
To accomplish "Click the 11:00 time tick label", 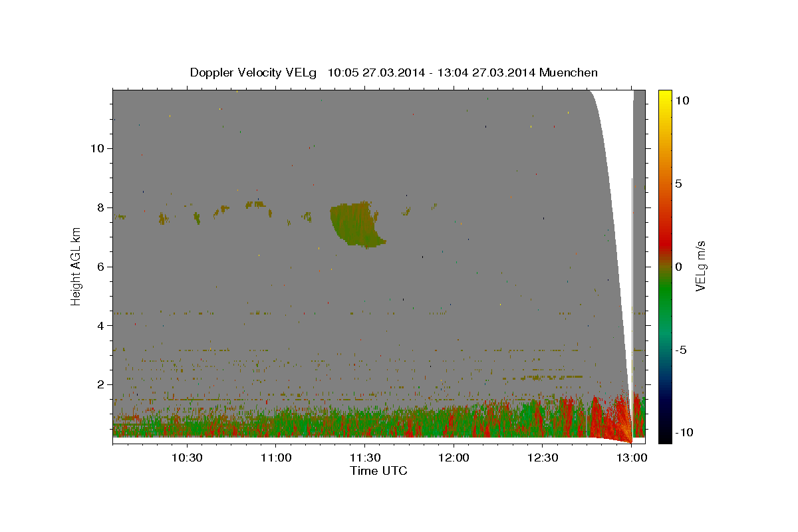I will point(276,458).
